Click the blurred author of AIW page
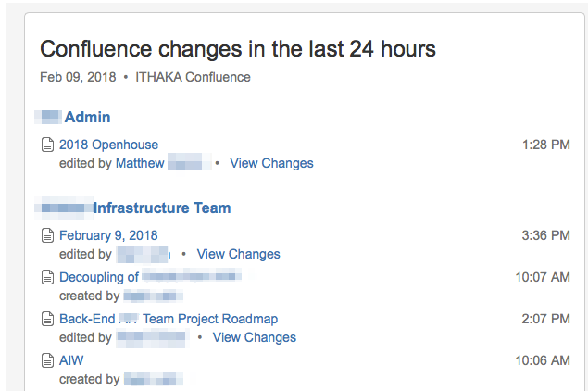The image size is (588, 391). (x=154, y=378)
